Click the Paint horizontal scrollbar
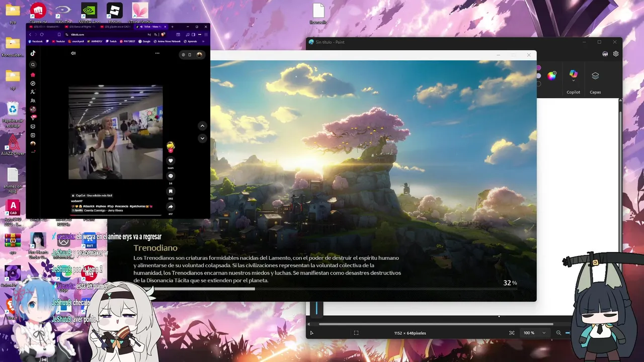Viewport: 644px width, 362px height. [436, 324]
